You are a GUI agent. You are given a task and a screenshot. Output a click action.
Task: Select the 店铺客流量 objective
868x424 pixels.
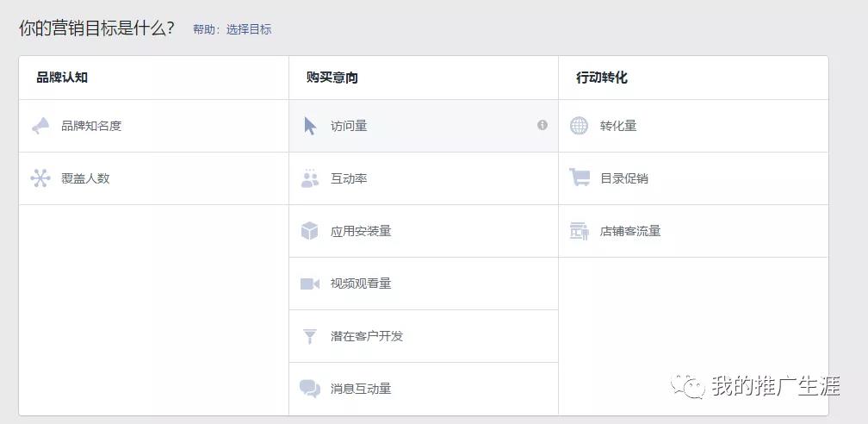tap(630, 231)
